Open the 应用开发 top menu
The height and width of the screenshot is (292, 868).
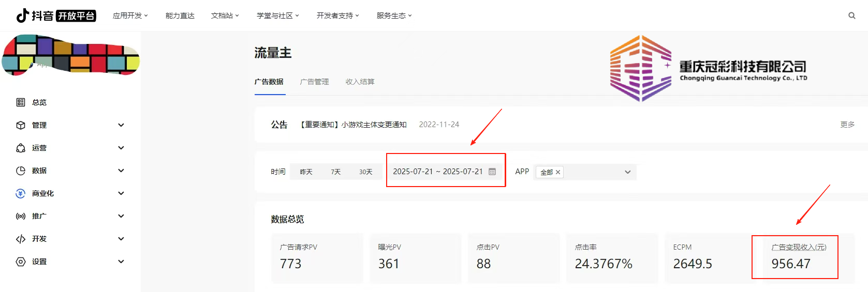coord(130,16)
